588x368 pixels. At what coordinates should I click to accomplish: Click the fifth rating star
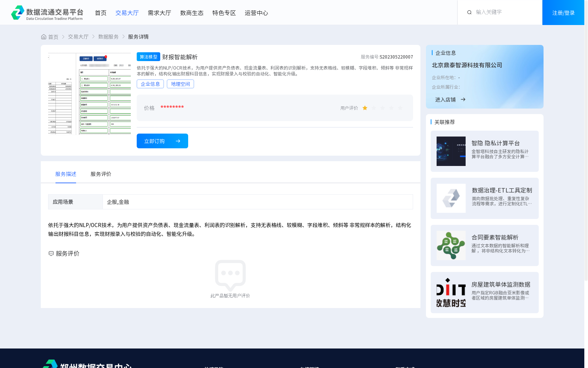click(400, 108)
